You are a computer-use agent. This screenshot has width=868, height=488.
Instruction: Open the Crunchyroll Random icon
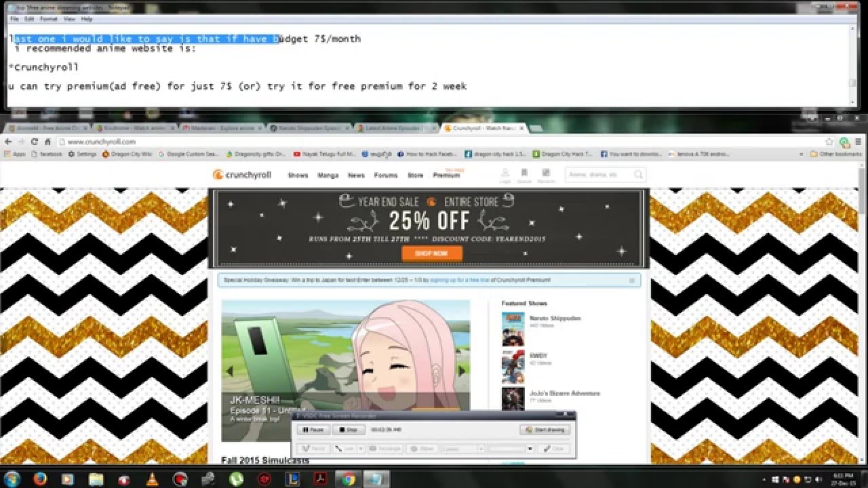click(x=546, y=176)
